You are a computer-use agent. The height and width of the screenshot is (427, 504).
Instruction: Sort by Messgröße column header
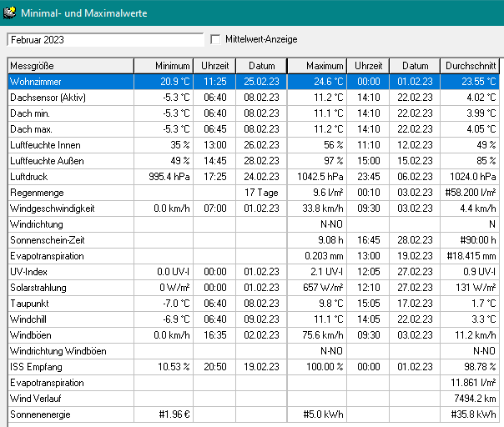pos(70,66)
